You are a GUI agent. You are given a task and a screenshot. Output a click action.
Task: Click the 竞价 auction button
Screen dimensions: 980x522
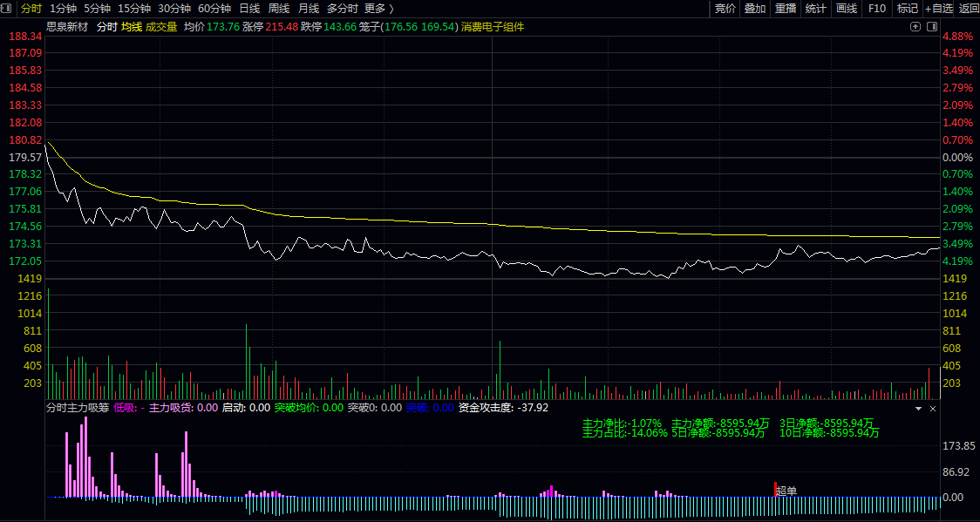(x=725, y=9)
